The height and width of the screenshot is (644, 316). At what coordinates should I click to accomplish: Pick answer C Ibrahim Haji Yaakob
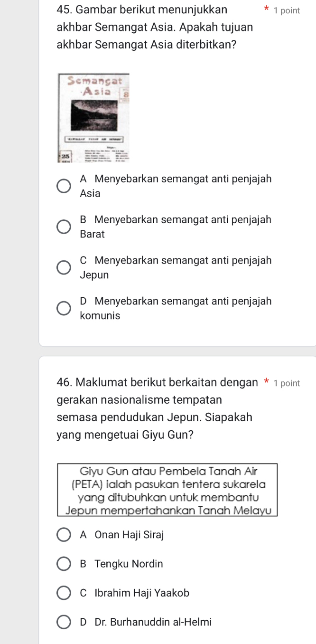[x=65, y=593]
